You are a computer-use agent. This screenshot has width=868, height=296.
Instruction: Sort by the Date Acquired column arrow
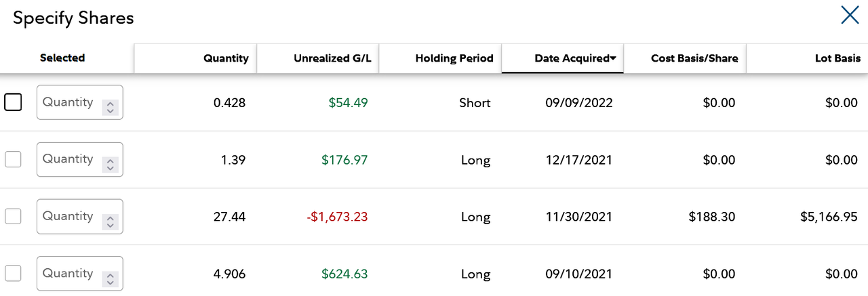[x=613, y=59]
